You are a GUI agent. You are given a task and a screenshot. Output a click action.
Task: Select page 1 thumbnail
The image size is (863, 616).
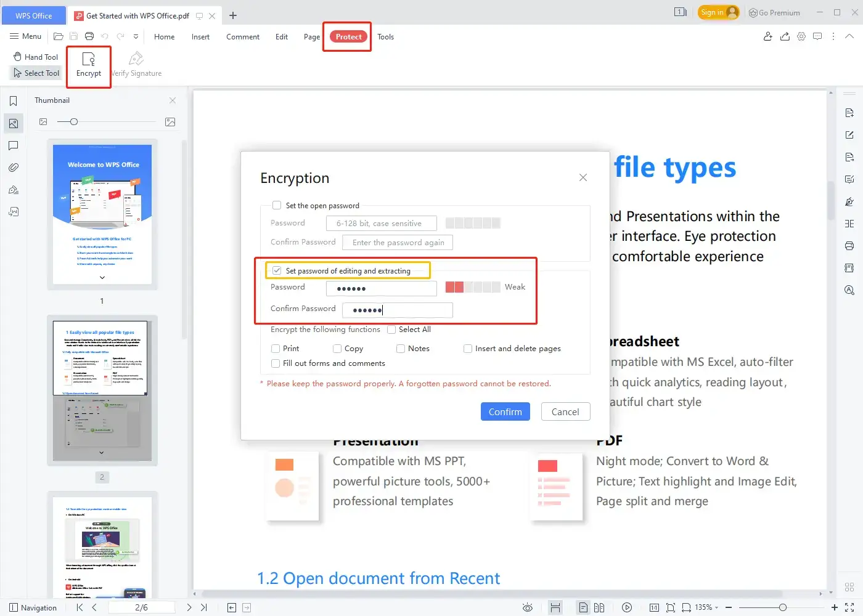102,214
